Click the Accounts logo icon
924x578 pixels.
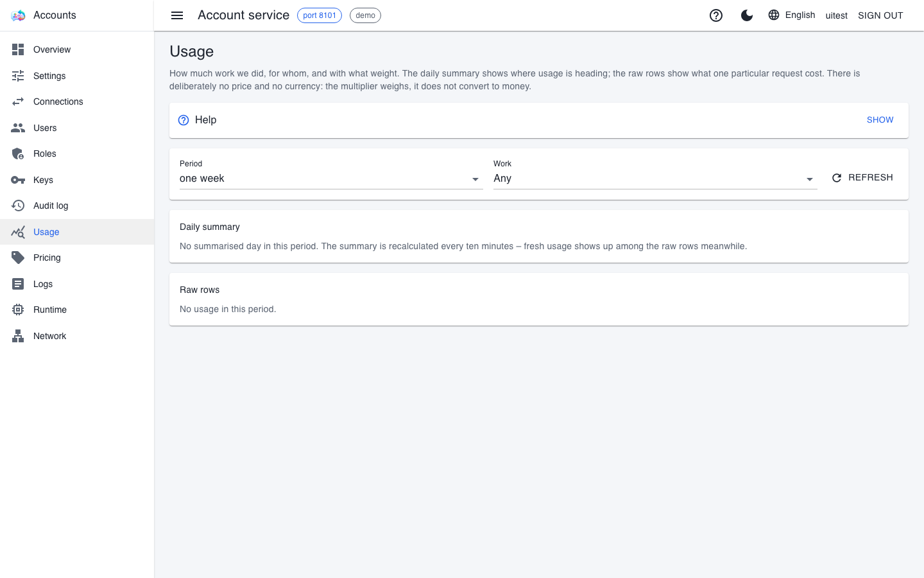coord(18,15)
